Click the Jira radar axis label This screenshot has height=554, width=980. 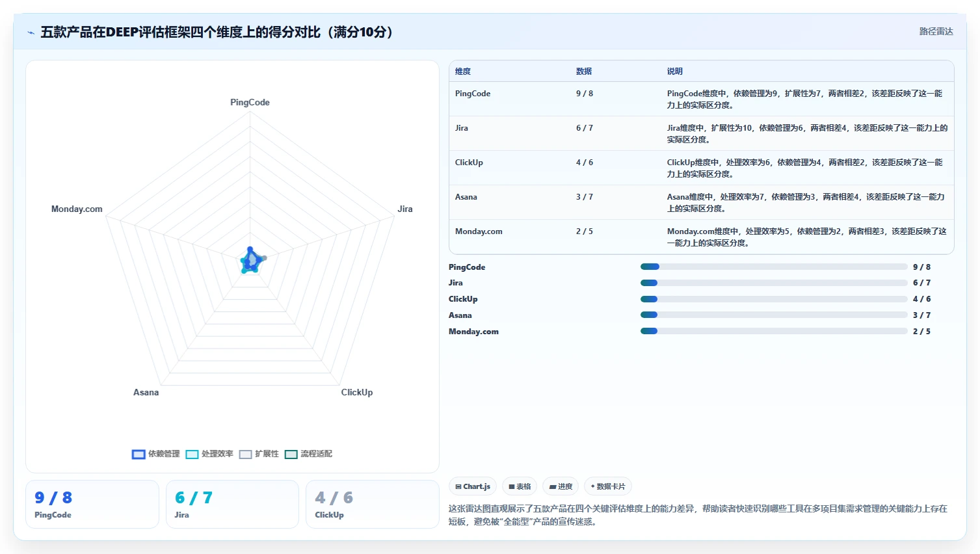(405, 209)
